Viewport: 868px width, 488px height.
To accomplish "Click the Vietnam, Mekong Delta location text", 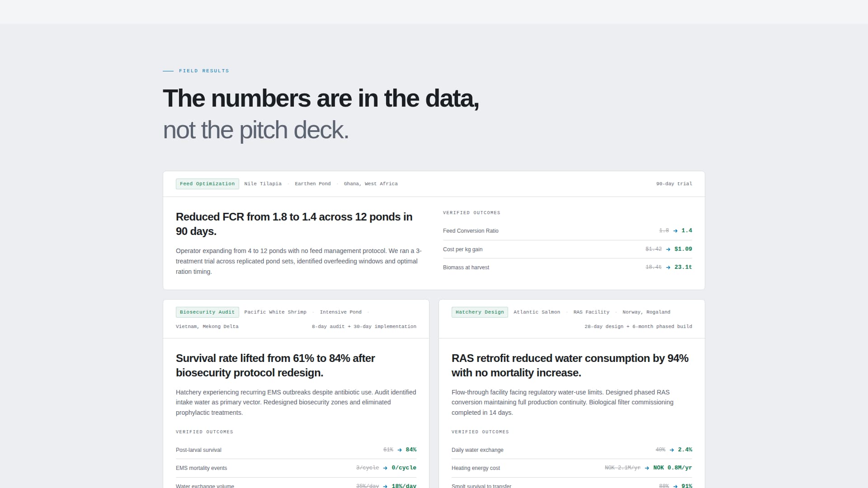I will point(207,326).
